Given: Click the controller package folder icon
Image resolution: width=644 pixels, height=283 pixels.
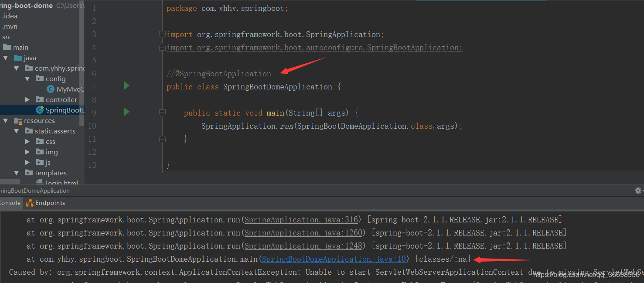Looking at the screenshot, I should point(40,99).
